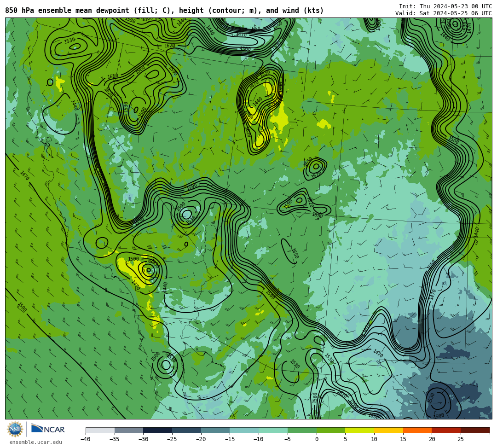
Task: Click the colorbar swatch between -35 and -30
Action: pos(129,430)
